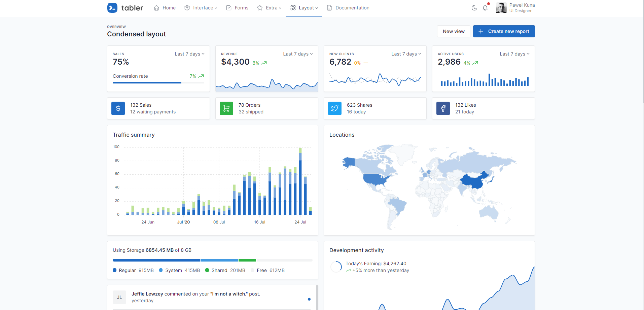Go to the Home nav item

165,8
